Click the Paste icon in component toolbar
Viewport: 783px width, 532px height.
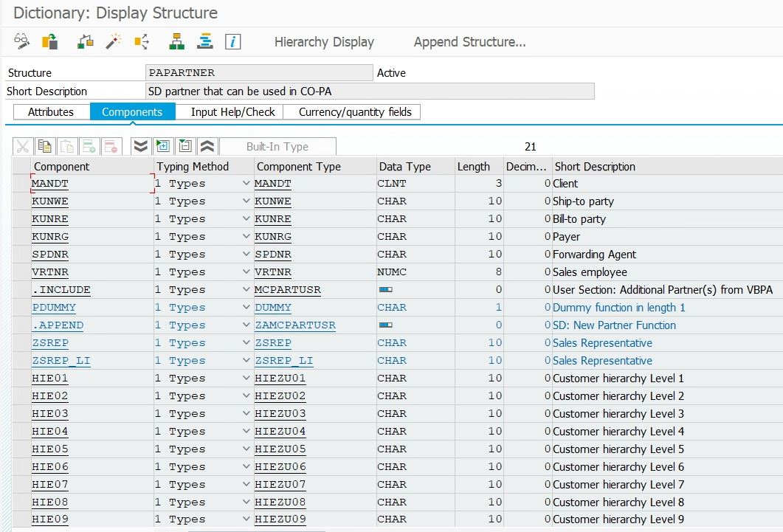click(69, 145)
